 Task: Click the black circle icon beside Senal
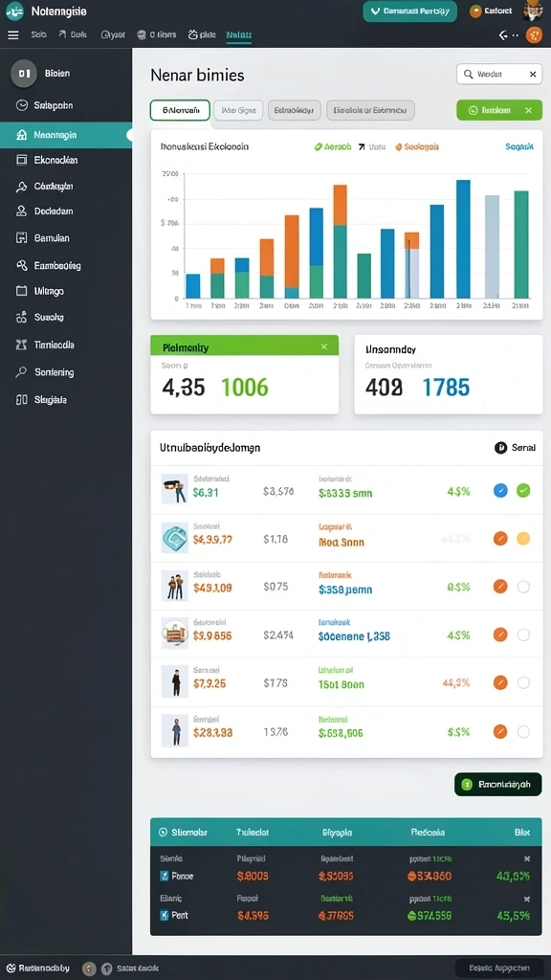(x=500, y=448)
